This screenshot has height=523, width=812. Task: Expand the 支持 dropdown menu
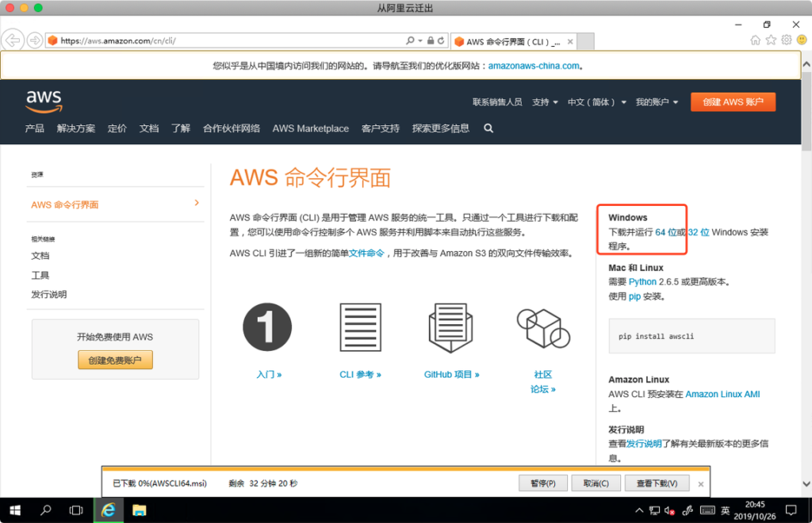tap(545, 102)
